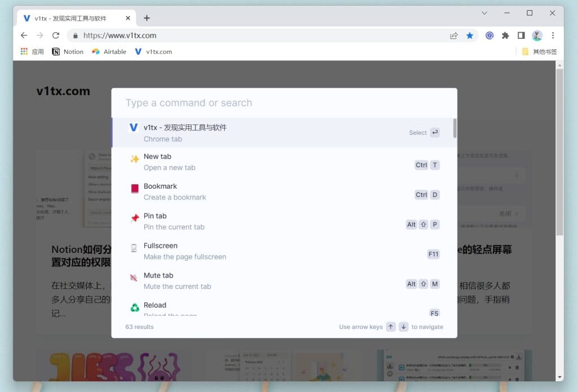Screen dimensions: 577x392
Task: Click the command list scrollbar
Action: (455, 128)
